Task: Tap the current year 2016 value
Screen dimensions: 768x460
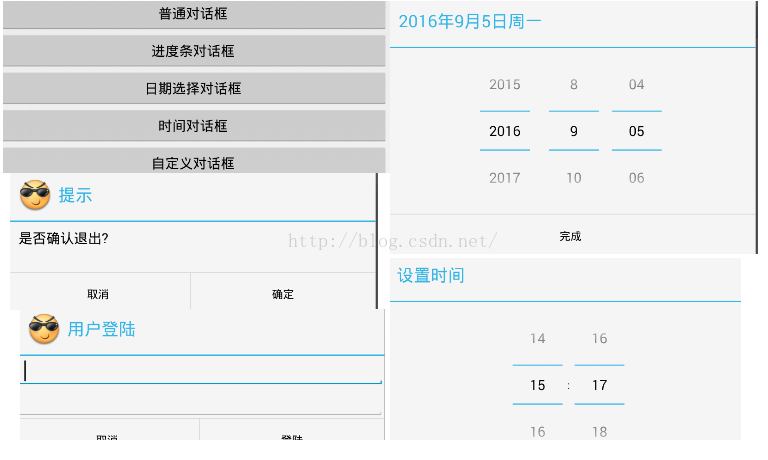Action: click(504, 131)
